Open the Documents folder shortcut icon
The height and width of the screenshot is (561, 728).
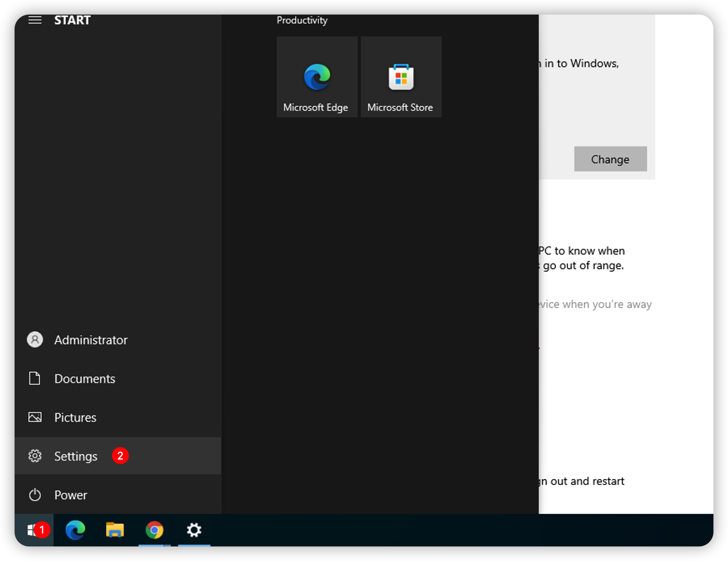35,378
